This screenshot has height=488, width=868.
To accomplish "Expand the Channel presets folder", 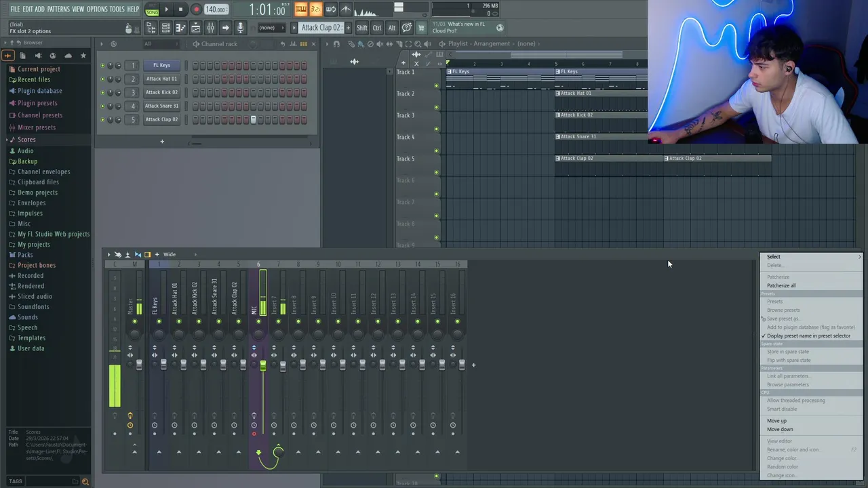I will click(x=39, y=115).
